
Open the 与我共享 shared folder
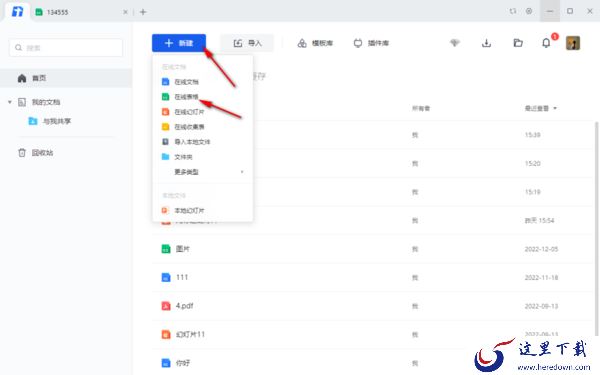57,121
